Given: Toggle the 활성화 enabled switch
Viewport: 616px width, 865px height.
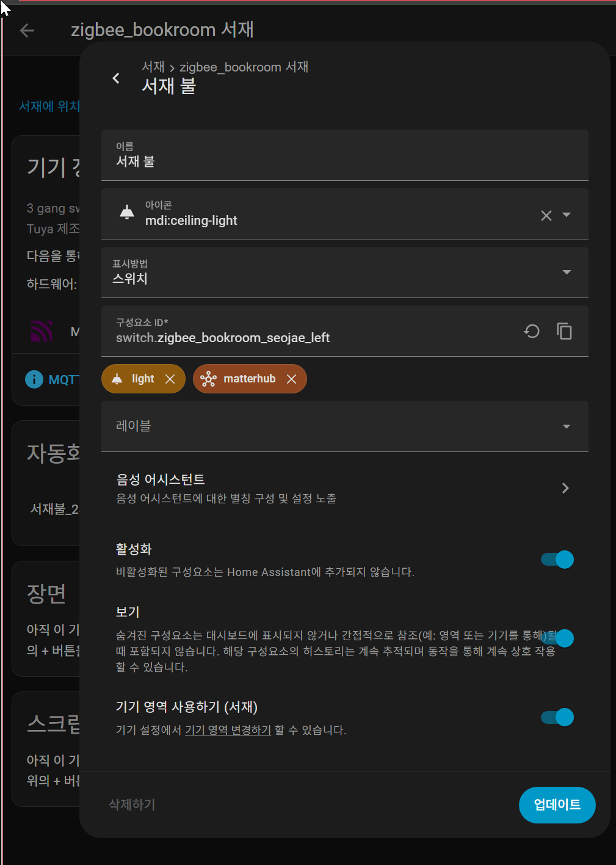Looking at the screenshot, I should coord(557,560).
